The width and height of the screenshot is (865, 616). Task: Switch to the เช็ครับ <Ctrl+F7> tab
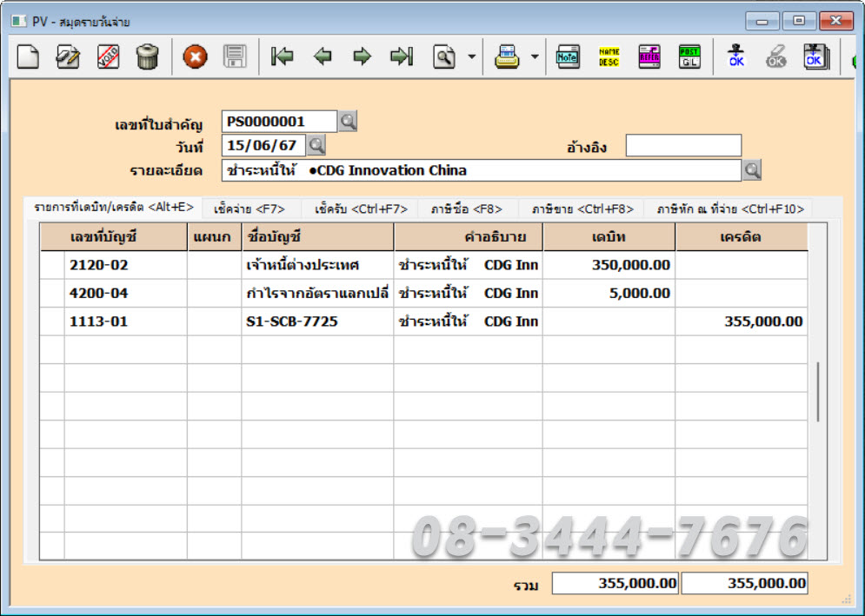(x=361, y=209)
